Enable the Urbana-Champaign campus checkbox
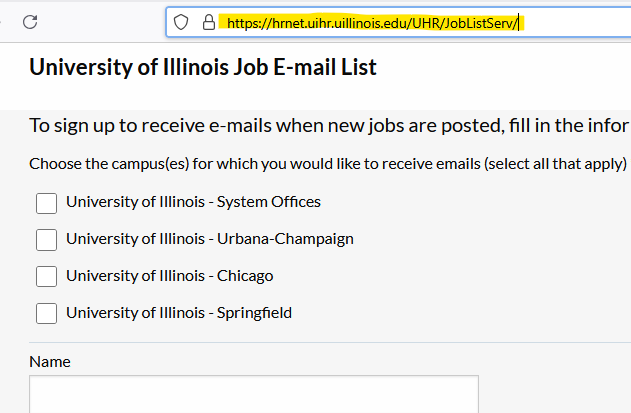Image resolution: width=631 pixels, height=413 pixels. pos(46,240)
